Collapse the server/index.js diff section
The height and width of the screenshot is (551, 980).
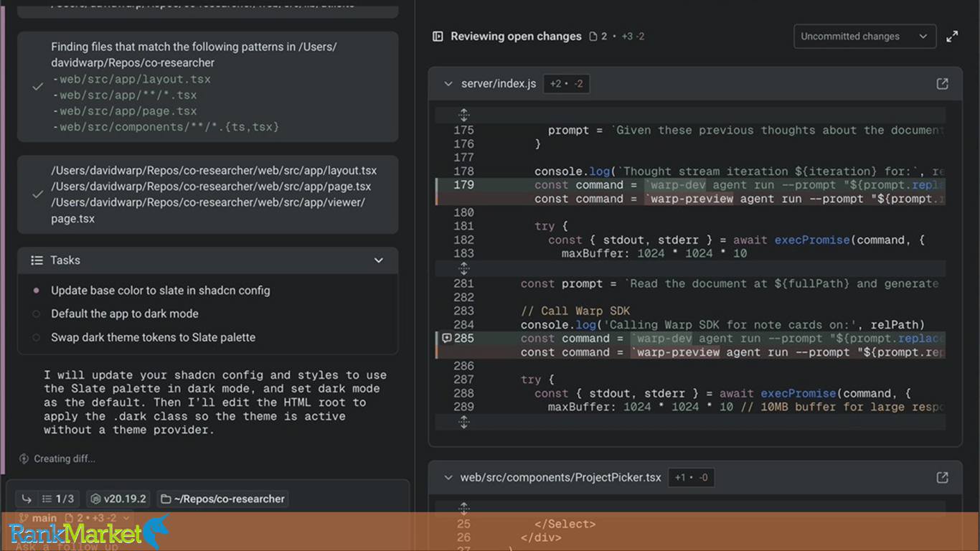click(x=448, y=84)
